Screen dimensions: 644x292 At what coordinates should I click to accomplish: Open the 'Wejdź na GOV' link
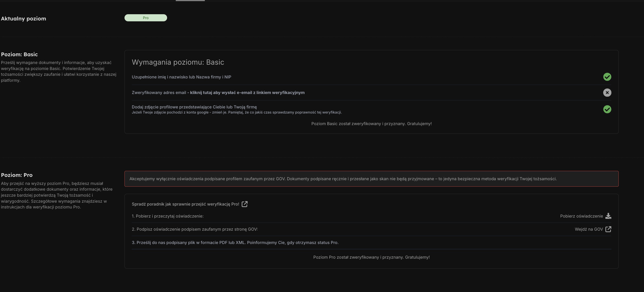pyautogui.click(x=589, y=229)
